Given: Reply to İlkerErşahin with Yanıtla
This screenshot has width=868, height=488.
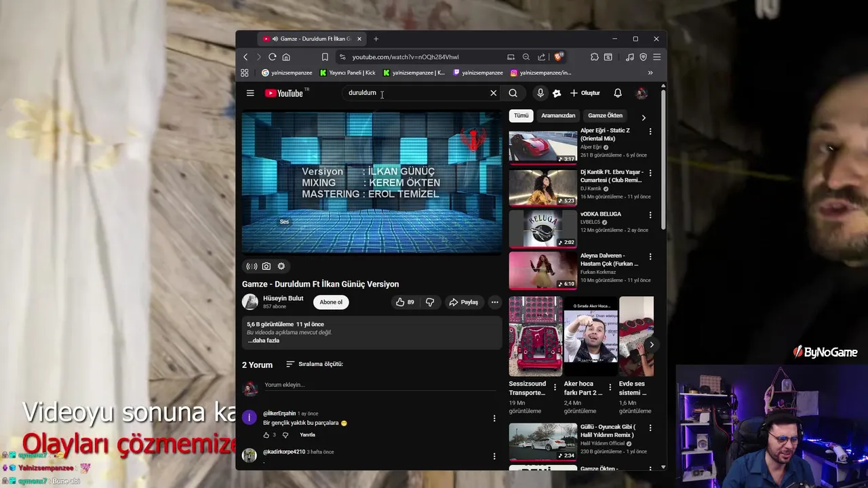Looking at the screenshot, I should 308,434.
